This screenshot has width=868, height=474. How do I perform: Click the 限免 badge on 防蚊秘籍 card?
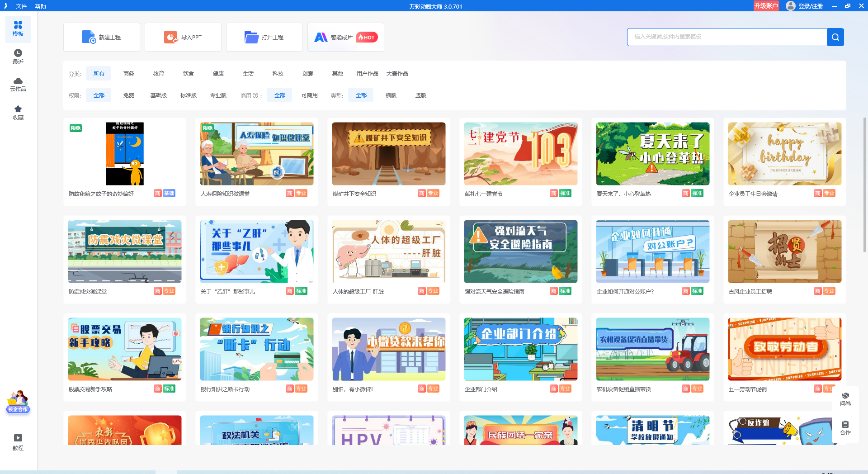point(75,128)
